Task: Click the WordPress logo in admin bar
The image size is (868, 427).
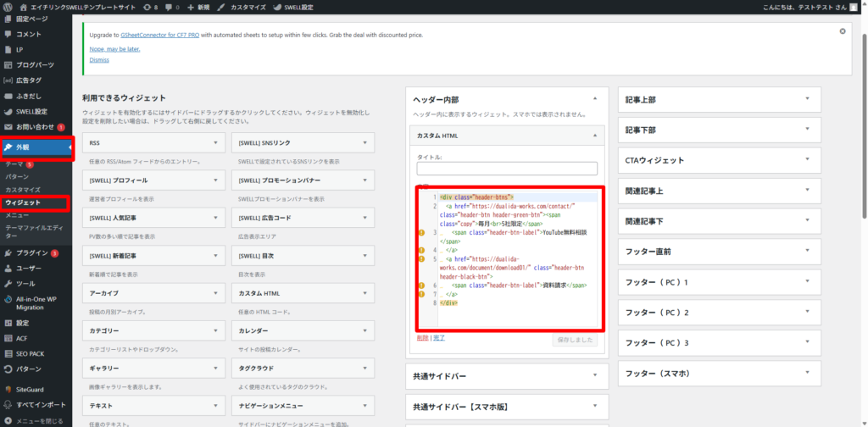Action: pos(8,7)
